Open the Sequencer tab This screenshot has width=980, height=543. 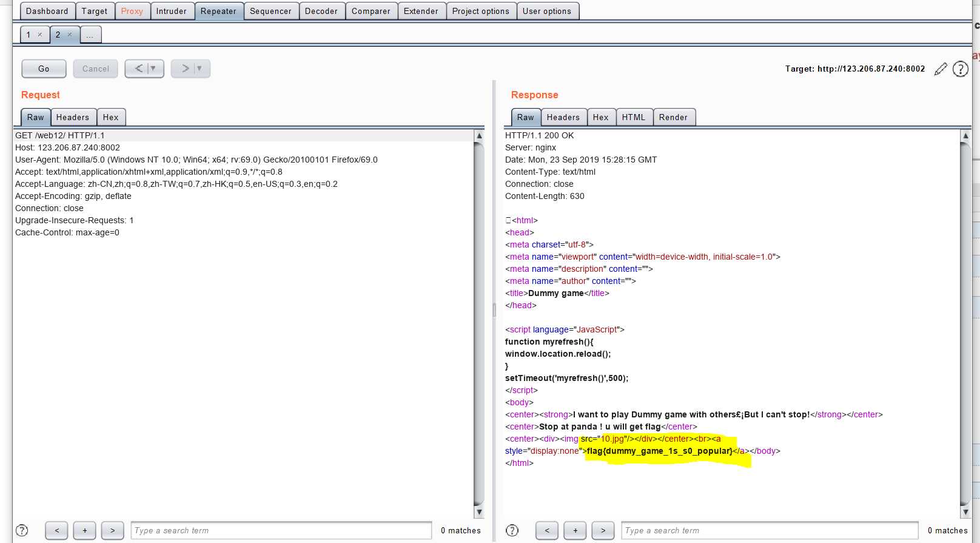click(270, 11)
